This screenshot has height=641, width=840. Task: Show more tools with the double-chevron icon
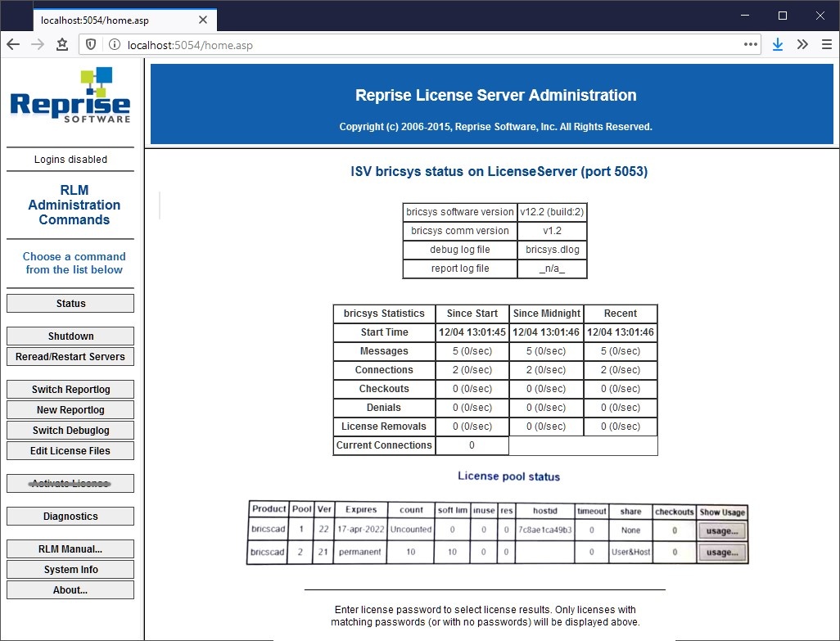(802, 44)
